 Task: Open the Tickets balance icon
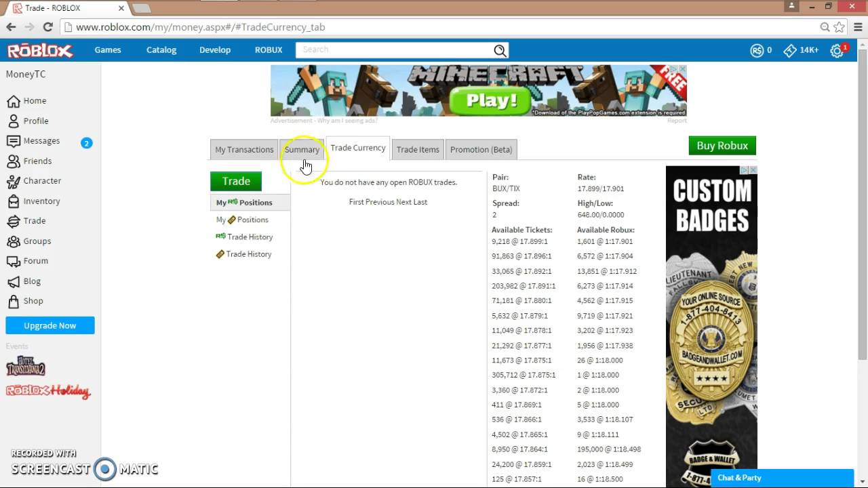[790, 50]
